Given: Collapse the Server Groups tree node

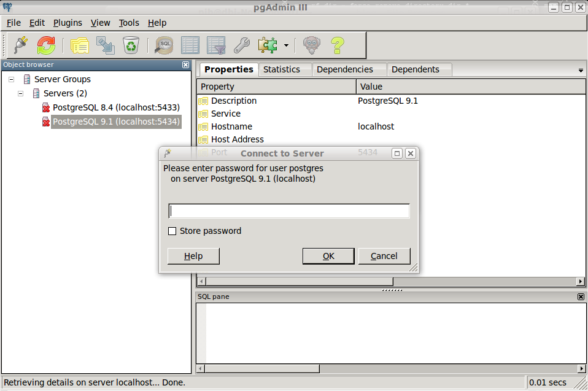Looking at the screenshot, I should 10,79.
